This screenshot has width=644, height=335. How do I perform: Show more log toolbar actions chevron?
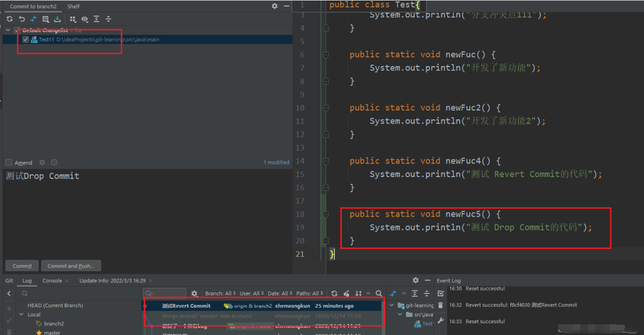point(368,293)
